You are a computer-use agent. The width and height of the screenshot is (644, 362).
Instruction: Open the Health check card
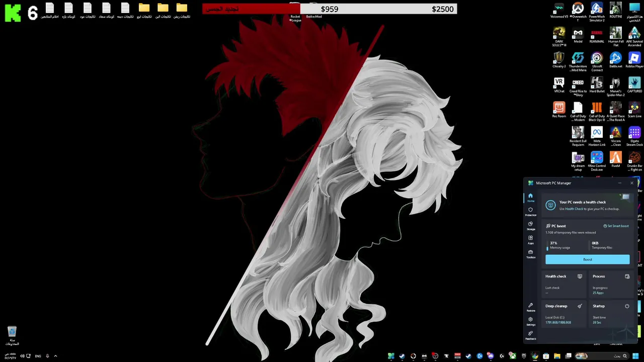coord(564,285)
